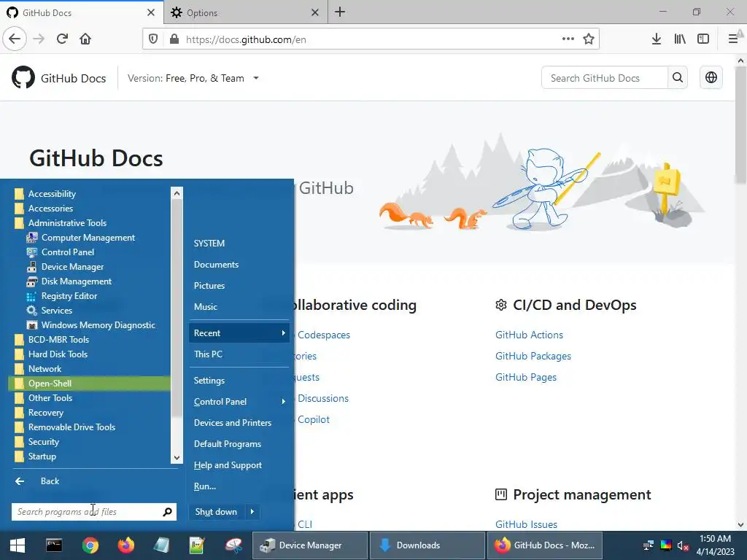
Task: Expand the Accessibility folder
Action: [52, 194]
